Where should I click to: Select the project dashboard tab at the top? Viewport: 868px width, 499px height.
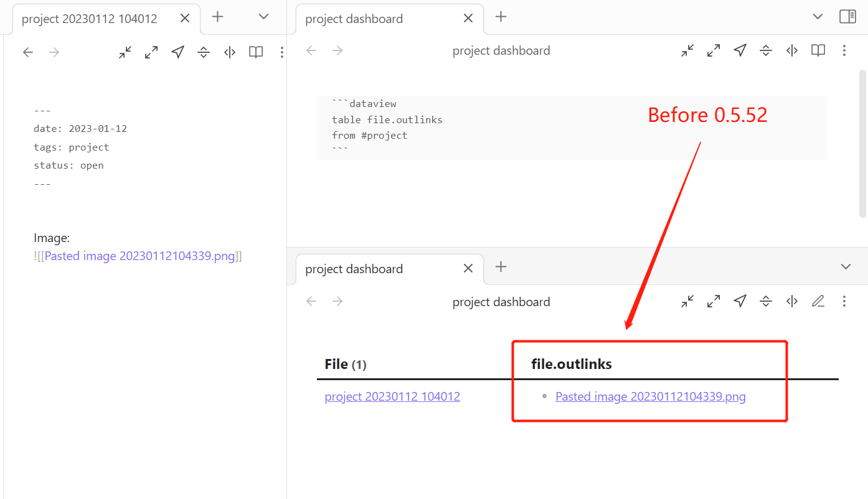click(354, 19)
